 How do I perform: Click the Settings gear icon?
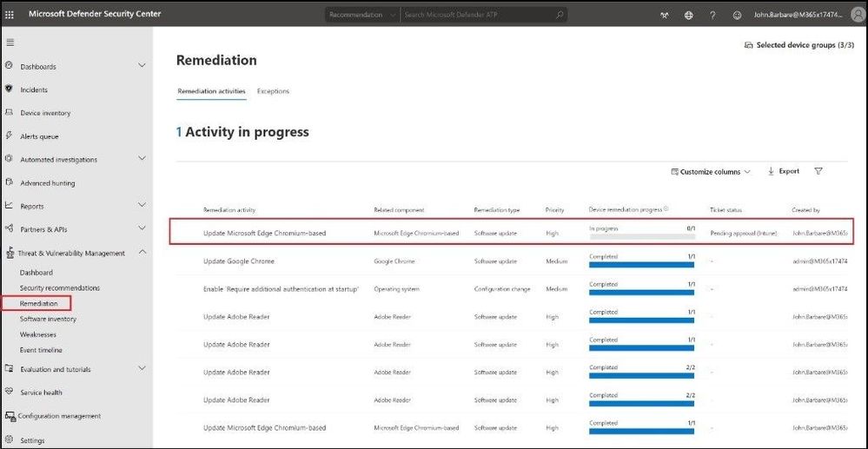tap(9, 440)
